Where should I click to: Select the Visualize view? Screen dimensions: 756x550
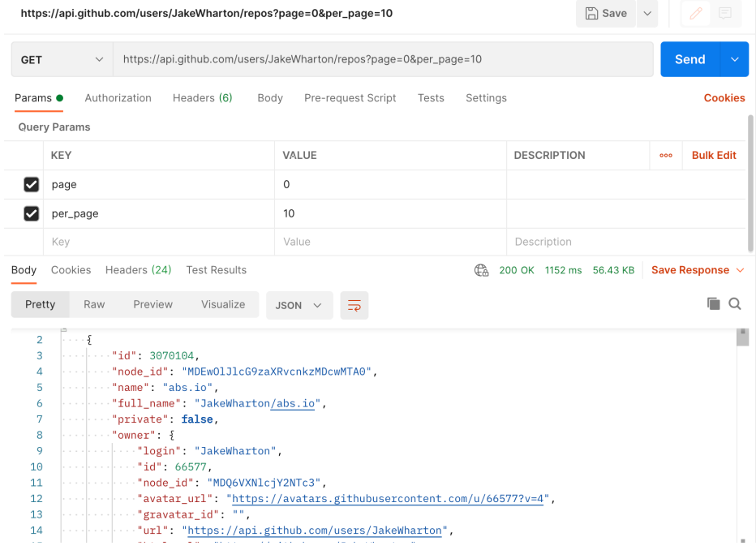click(x=223, y=304)
